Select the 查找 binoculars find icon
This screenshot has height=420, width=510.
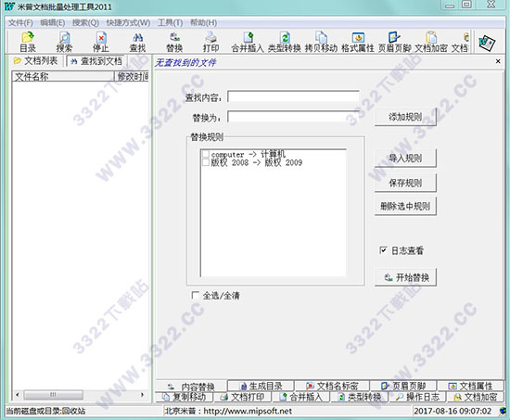(137, 43)
